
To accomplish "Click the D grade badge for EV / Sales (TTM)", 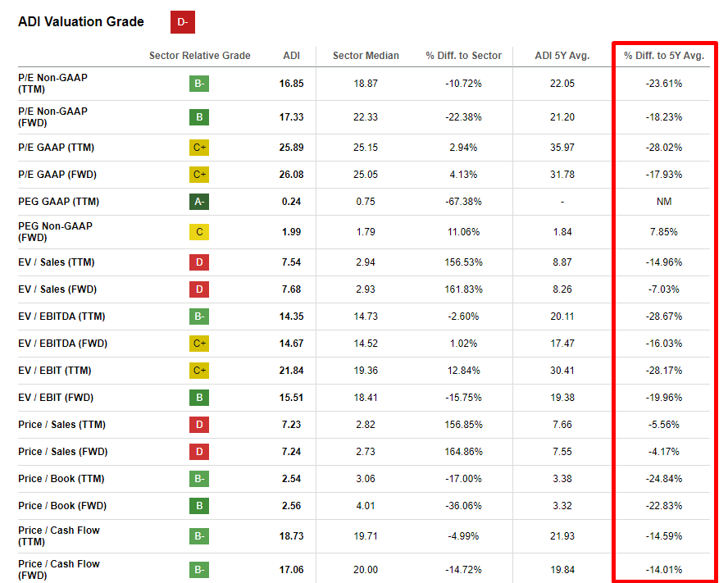I will pyautogui.click(x=199, y=262).
